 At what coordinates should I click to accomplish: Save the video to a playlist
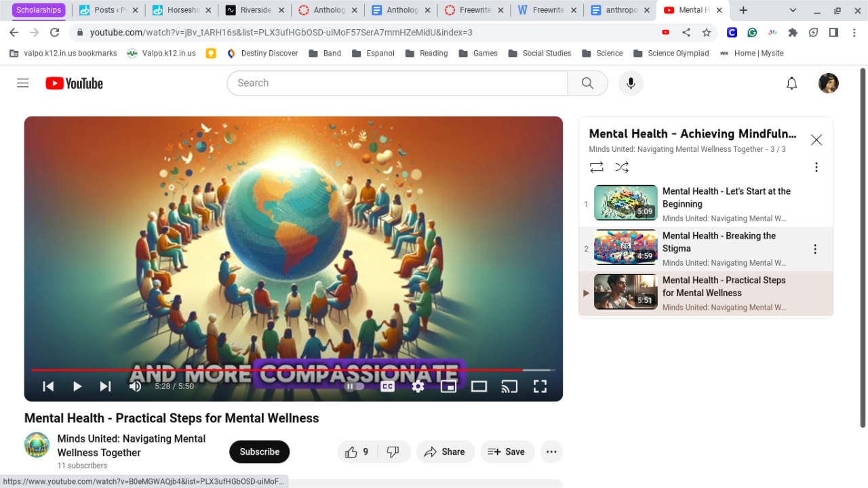point(507,452)
